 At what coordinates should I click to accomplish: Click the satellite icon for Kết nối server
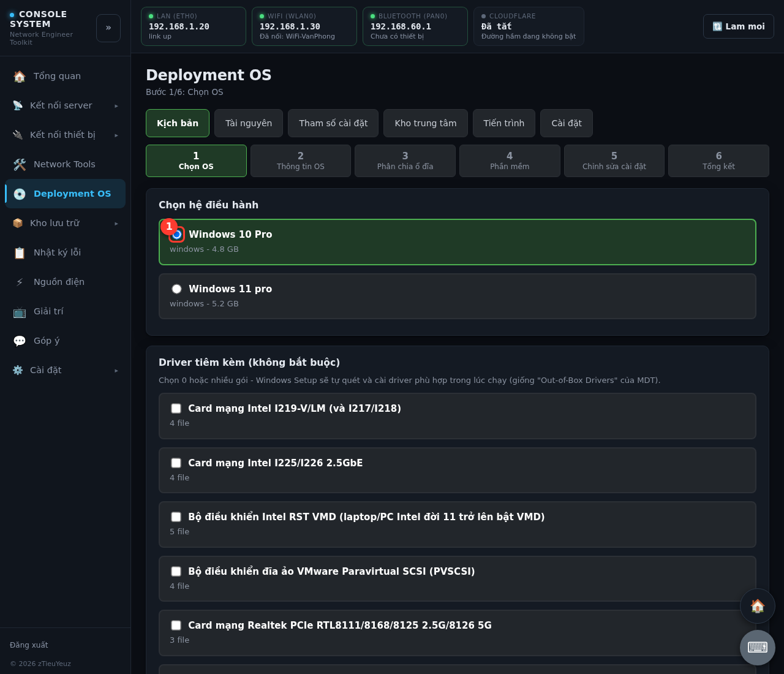[x=18, y=105]
